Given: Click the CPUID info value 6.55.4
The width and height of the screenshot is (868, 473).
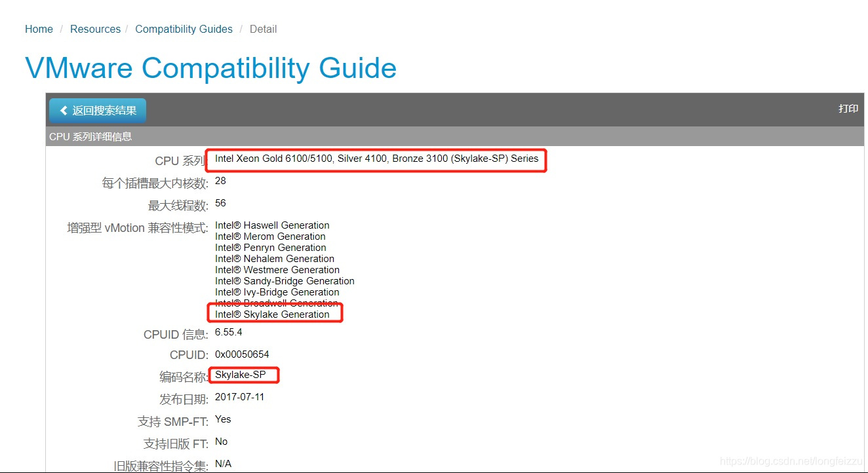Looking at the screenshot, I should click(228, 332).
